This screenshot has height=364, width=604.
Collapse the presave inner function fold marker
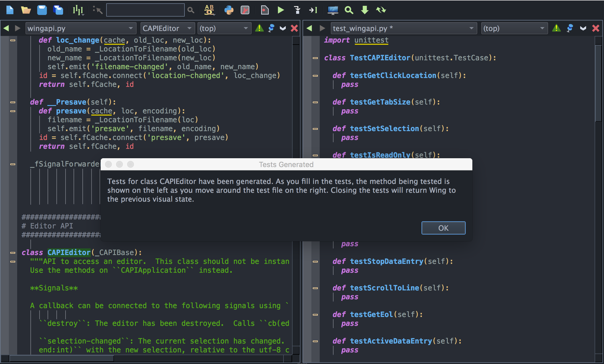tap(13, 111)
